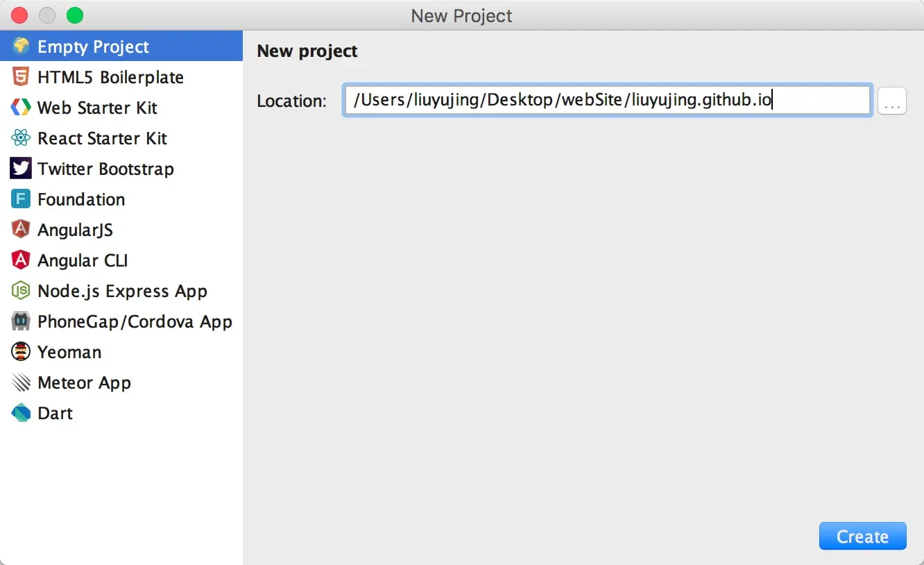Click the HTML5 Boilerplate shield icon
Screen dimensions: 924x565
tap(21, 77)
